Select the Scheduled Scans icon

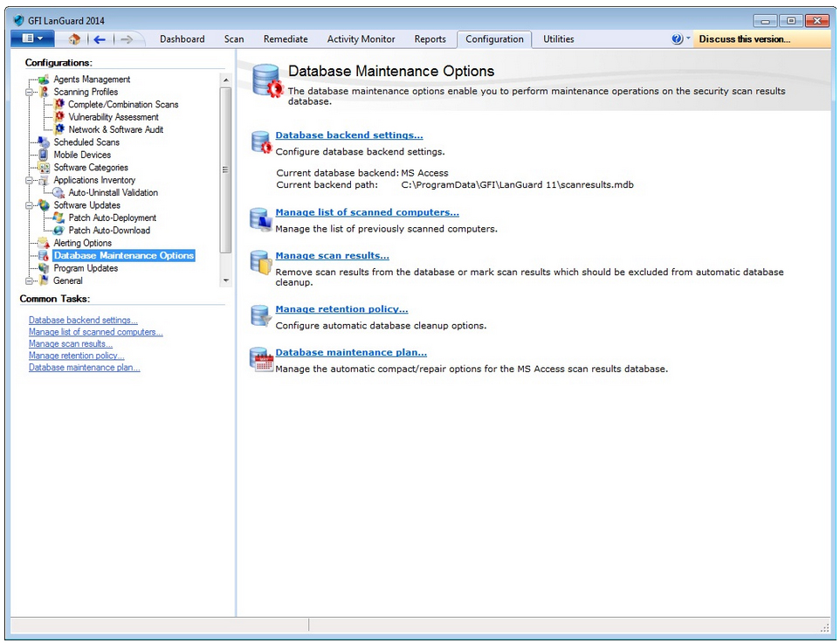[x=44, y=142]
